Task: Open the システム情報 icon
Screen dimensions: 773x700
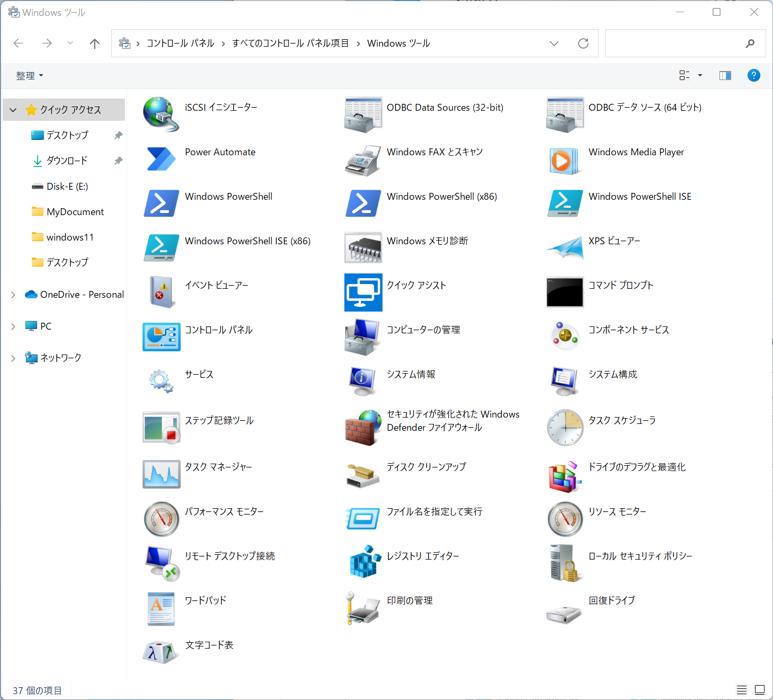Action: click(x=363, y=382)
